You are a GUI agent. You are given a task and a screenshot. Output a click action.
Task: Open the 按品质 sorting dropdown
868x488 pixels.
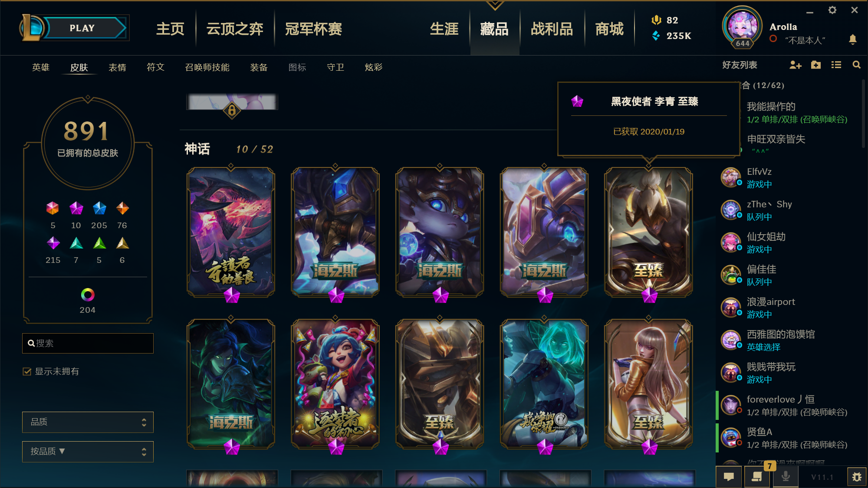88,452
